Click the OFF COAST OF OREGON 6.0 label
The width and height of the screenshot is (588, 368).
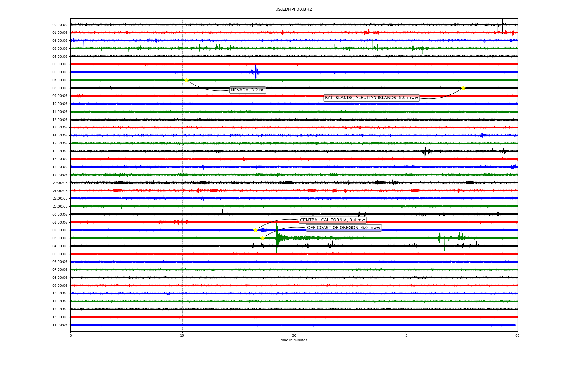pyautogui.click(x=343, y=228)
